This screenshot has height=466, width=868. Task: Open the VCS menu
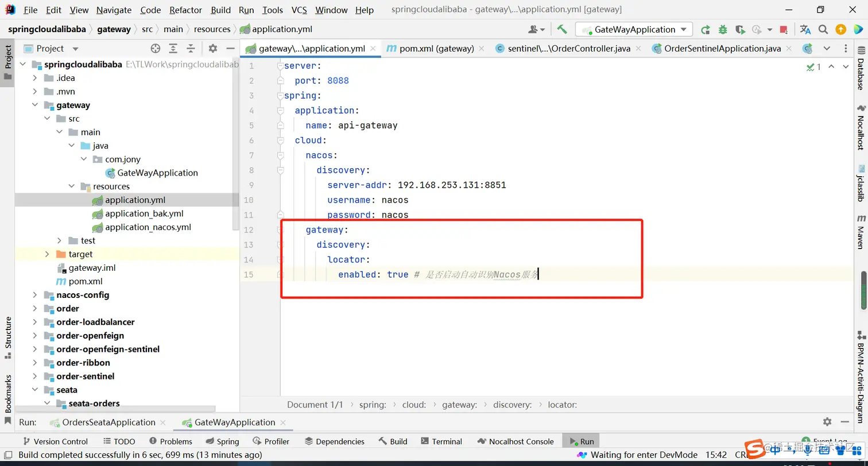coord(299,10)
